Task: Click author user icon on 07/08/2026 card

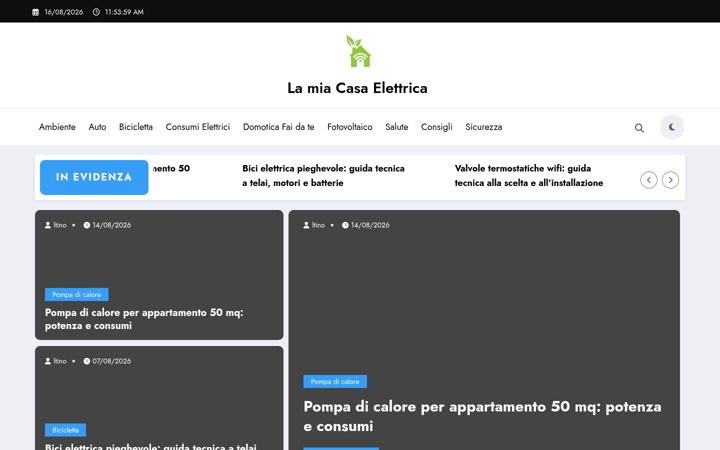Action: (48, 361)
